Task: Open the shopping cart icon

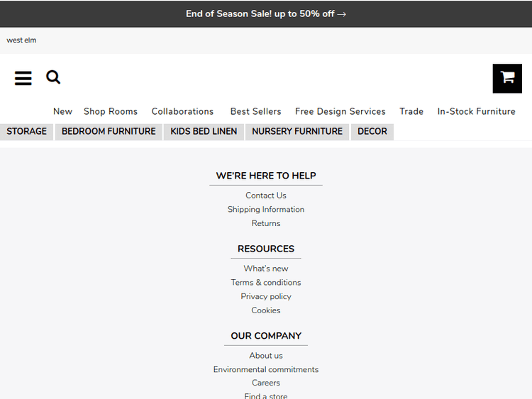Action: coord(507,78)
